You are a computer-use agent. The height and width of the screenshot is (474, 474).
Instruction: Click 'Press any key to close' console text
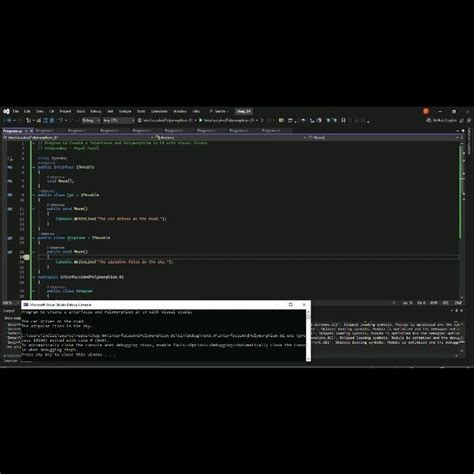pos(69,355)
